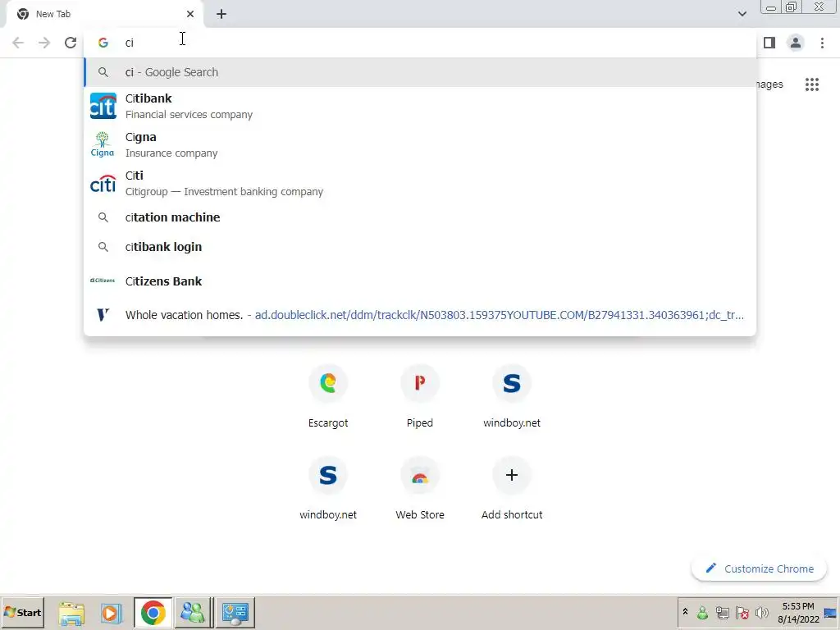Click the Google logo in the address bar
Screen dimensions: 840x630
(x=103, y=43)
